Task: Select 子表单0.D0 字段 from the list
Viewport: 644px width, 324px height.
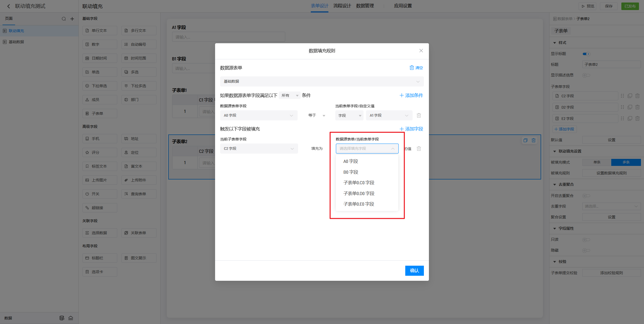Action: point(359,193)
